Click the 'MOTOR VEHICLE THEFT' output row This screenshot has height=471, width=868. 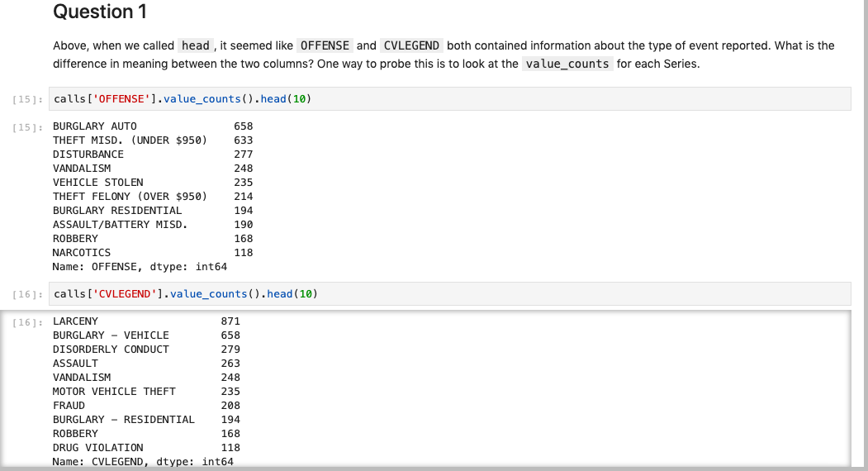[x=146, y=391]
